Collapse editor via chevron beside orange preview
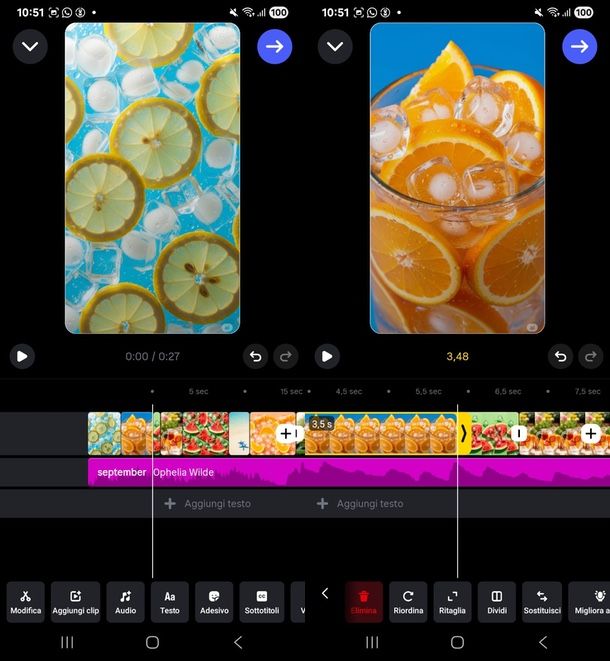The image size is (610, 661). point(334,46)
